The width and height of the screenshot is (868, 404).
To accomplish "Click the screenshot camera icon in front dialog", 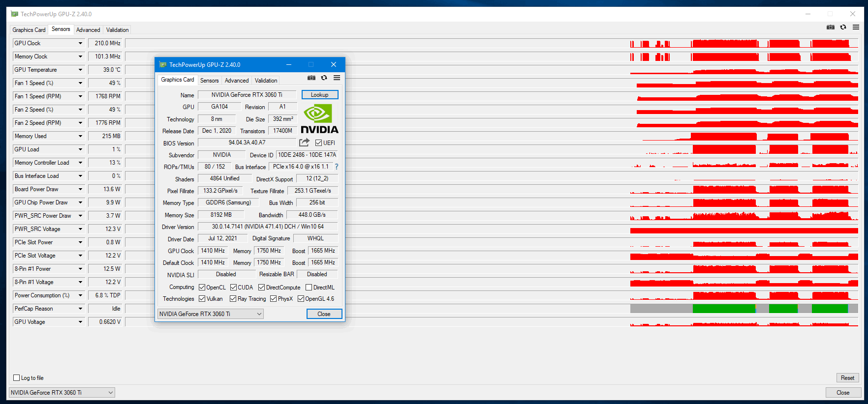I will pos(311,78).
